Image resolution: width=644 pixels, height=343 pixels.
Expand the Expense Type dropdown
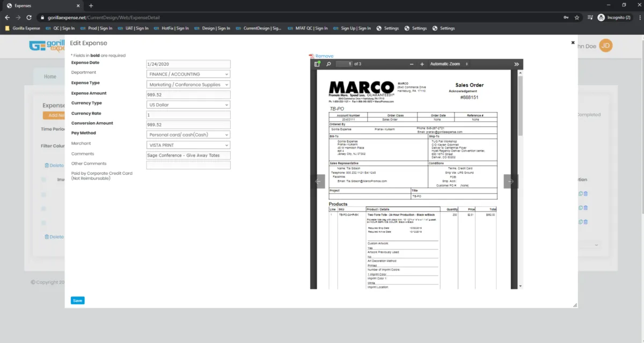188,85
